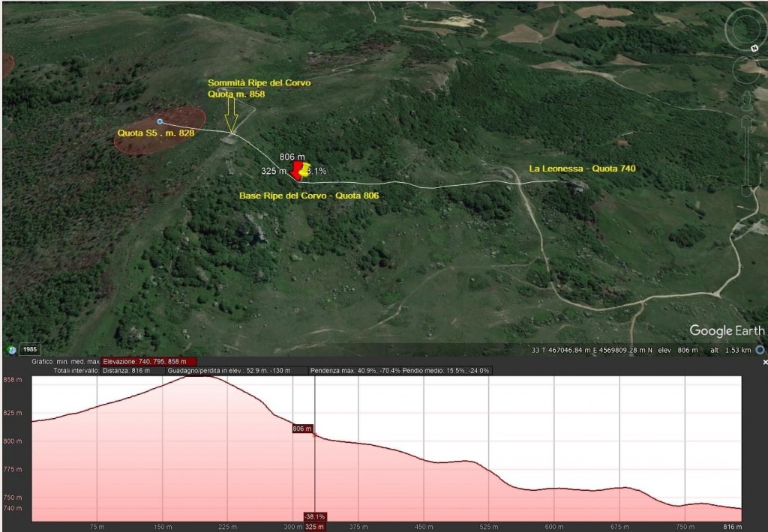Image resolution: width=768 pixels, height=532 pixels.
Task: Select the Elevazione metric in profile header
Action: click(x=149, y=362)
